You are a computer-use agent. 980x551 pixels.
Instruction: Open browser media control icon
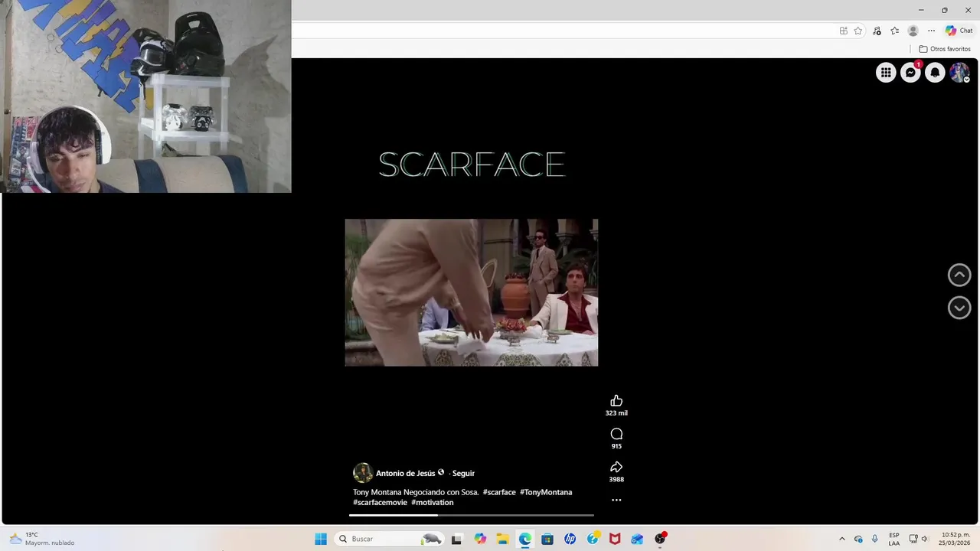877,31
